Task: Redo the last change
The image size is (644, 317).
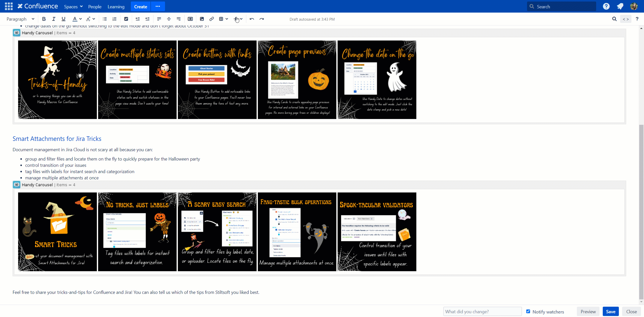Action: point(262,19)
